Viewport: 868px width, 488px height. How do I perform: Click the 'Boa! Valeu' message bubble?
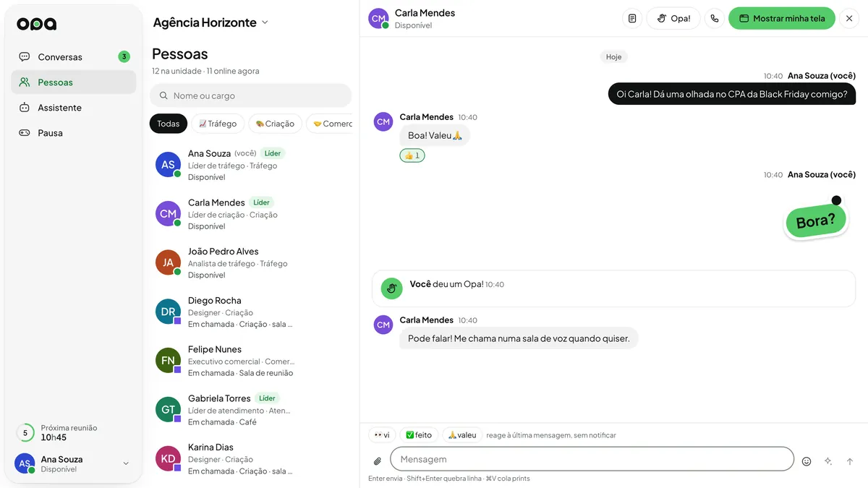click(435, 135)
